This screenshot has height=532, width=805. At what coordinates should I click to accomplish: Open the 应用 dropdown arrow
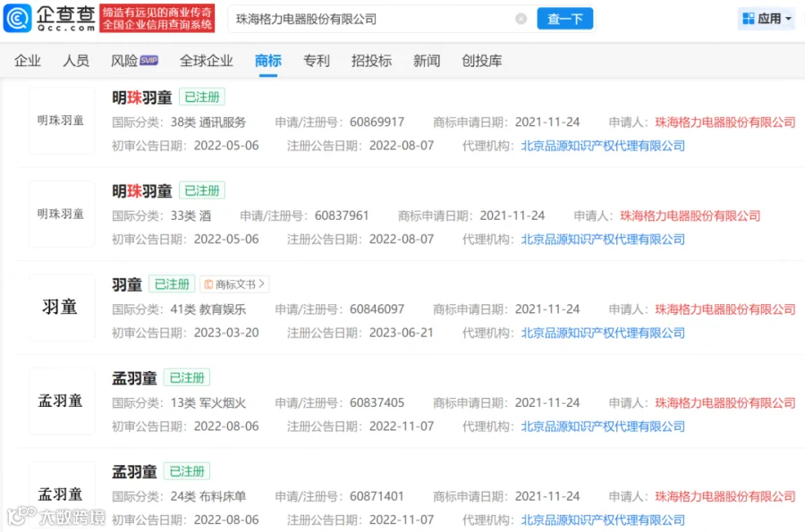pos(789,19)
